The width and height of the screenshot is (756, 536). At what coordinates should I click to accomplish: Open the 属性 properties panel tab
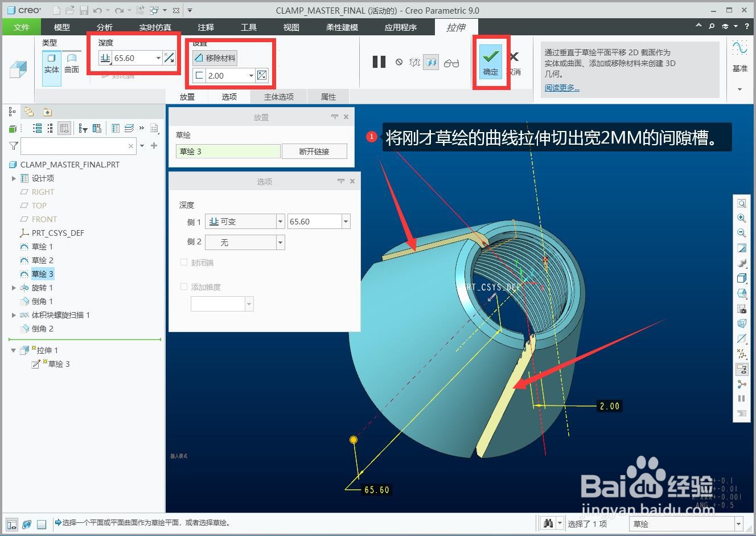328,97
